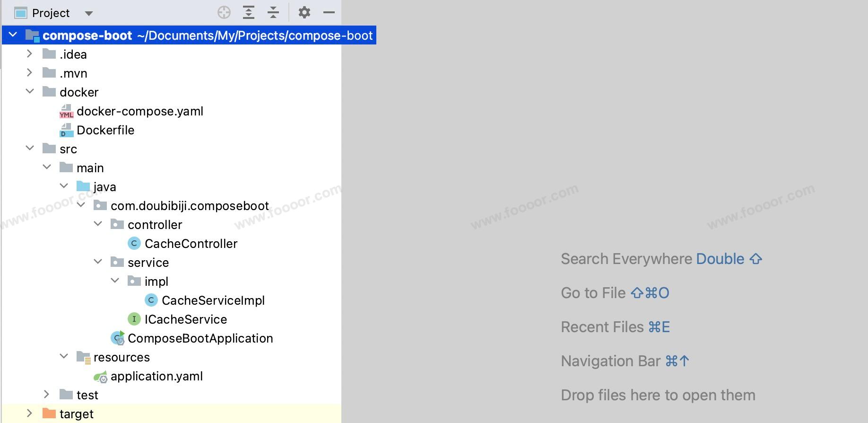Click the ICacheService interface icon
Image resolution: width=868 pixels, height=423 pixels.
tap(134, 319)
